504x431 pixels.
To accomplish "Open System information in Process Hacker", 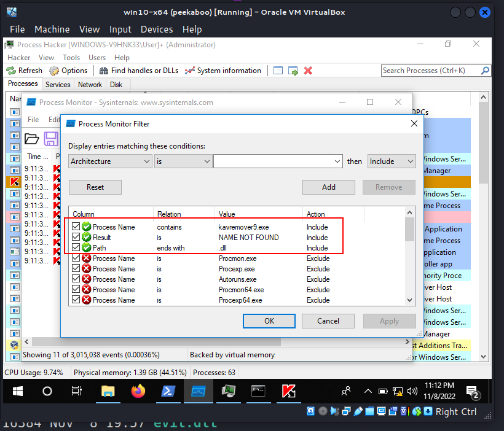I will click(x=223, y=71).
